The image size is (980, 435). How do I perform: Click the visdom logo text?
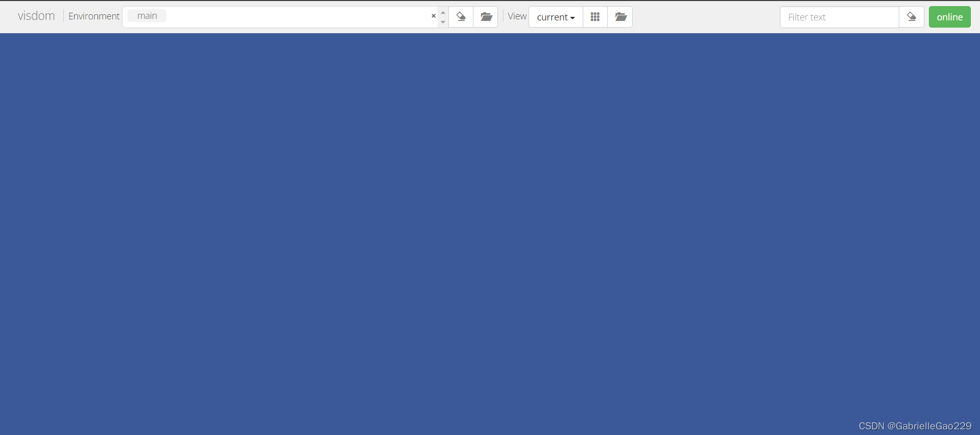point(36,16)
